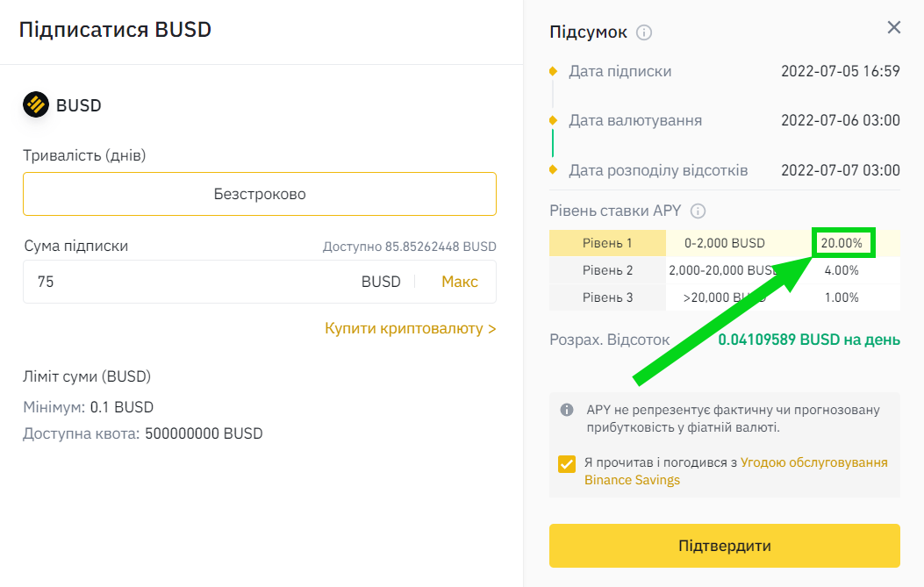Click the Дата підписки timeline marker
924x587 pixels.
click(x=553, y=71)
